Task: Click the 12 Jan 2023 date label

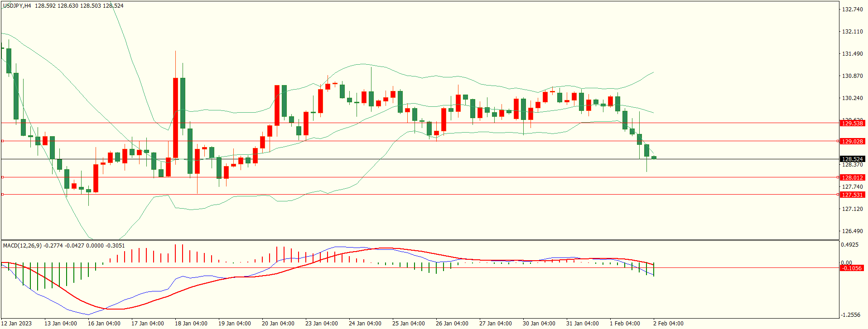Action: pyautogui.click(x=16, y=323)
